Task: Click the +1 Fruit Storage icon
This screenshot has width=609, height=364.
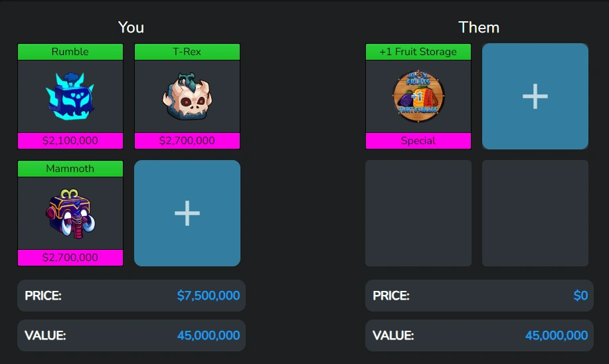Action: [x=418, y=97]
